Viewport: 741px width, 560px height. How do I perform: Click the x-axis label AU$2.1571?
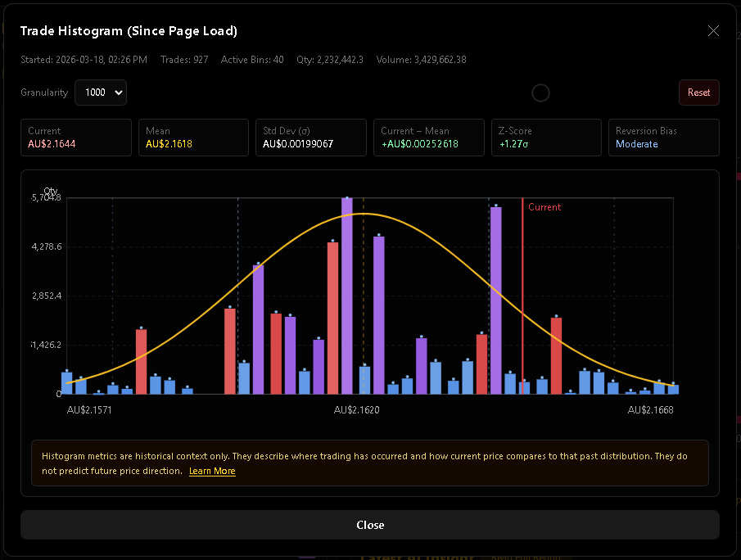(x=89, y=410)
